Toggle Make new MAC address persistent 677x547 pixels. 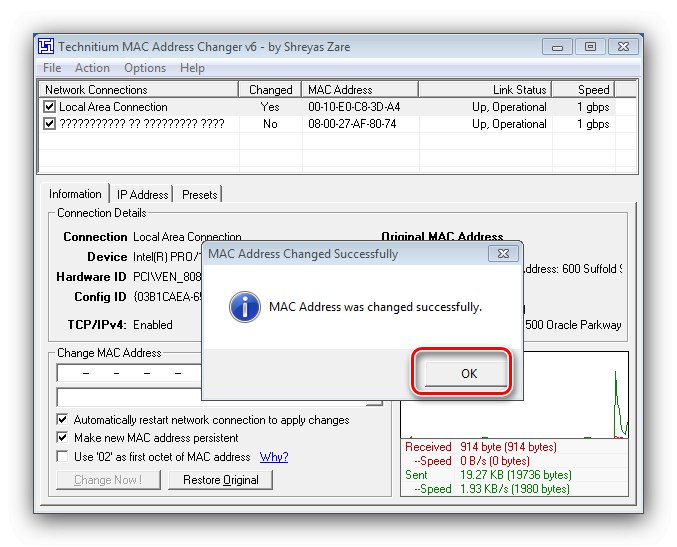[x=62, y=437]
